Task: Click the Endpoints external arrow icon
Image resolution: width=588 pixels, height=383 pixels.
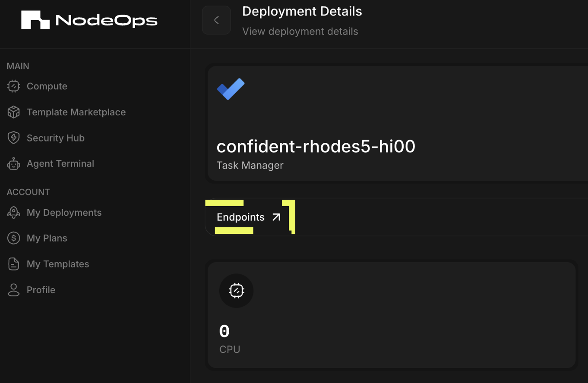Action: 276,217
